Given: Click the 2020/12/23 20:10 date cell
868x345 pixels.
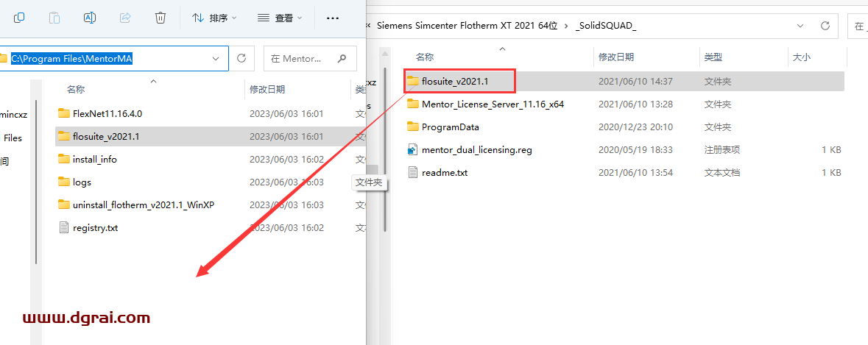Looking at the screenshot, I should coord(635,127).
